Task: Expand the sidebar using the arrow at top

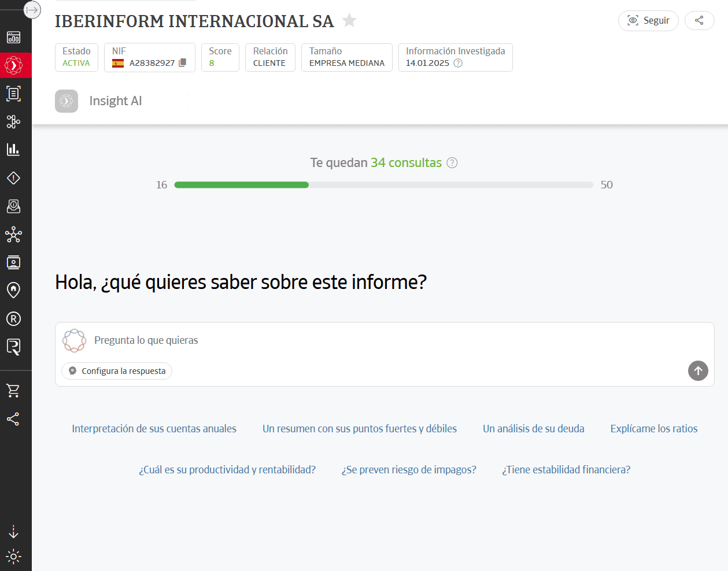Action: click(x=32, y=9)
